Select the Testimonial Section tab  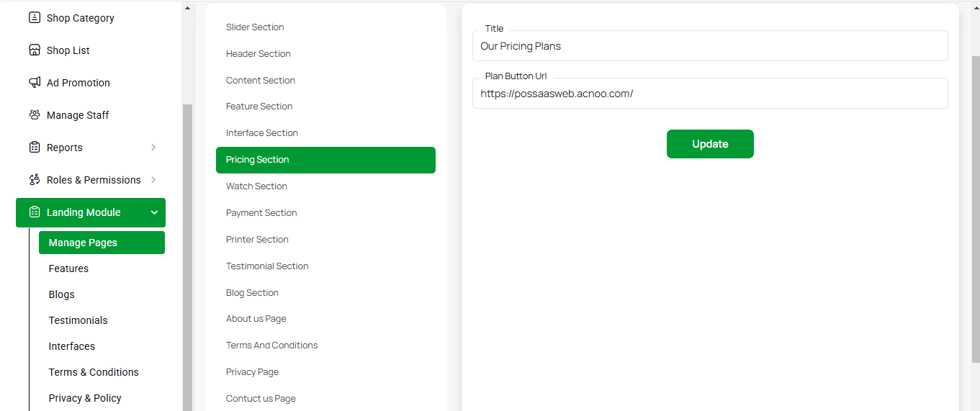tap(267, 266)
